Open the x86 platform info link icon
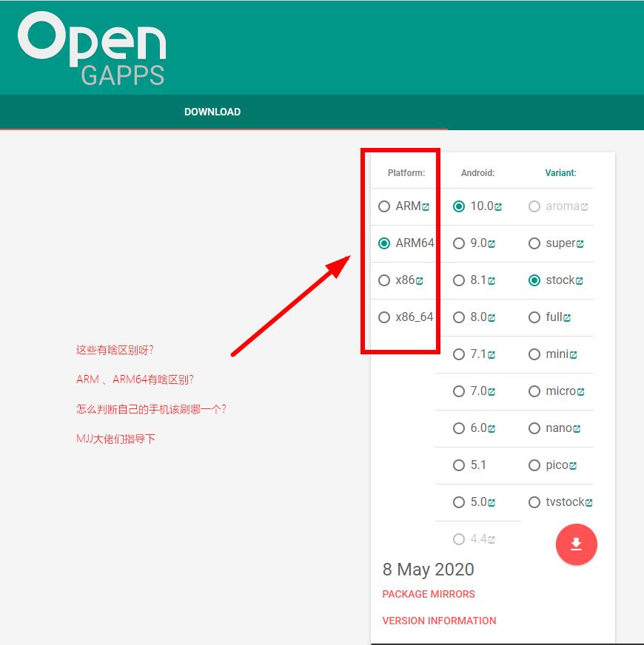This screenshot has width=644, height=645. point(419,281)
